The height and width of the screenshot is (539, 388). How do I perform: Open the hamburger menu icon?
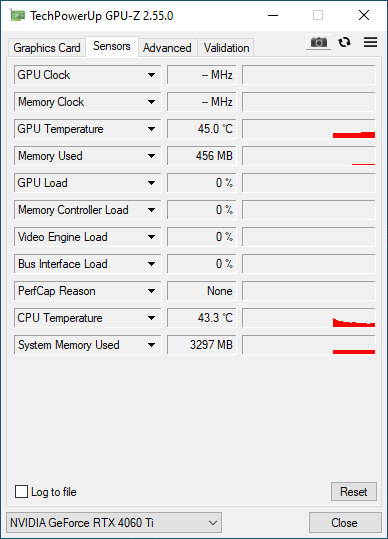pyautogui.click(x=370, y=42)
